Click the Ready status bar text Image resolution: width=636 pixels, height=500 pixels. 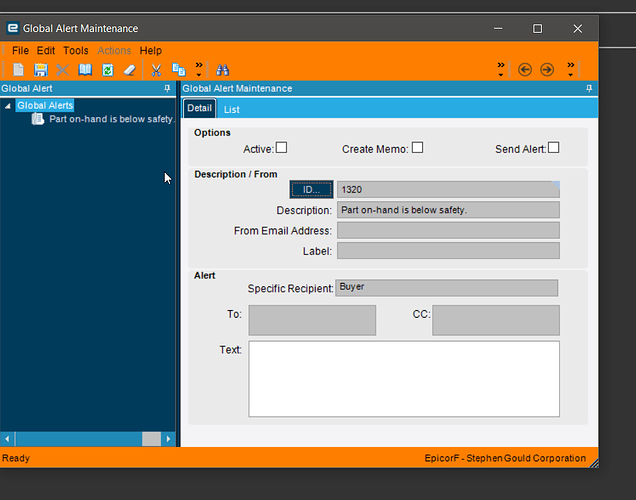click(16, 458)
